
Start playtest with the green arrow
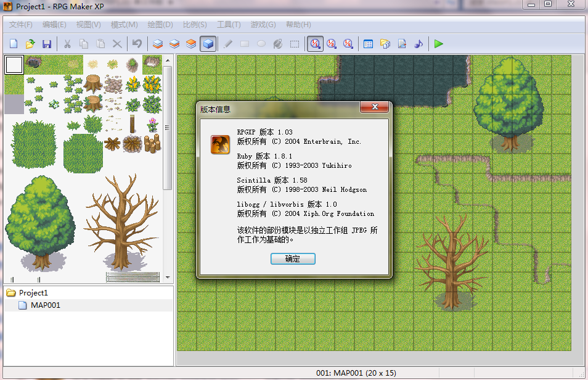[x=439, y=44]
